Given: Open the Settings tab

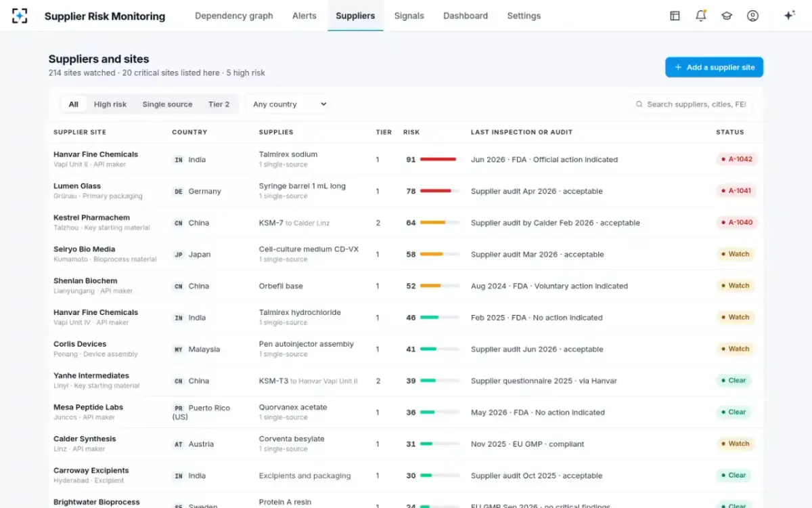Looking at the screenshot, I should tap(524, 16).
